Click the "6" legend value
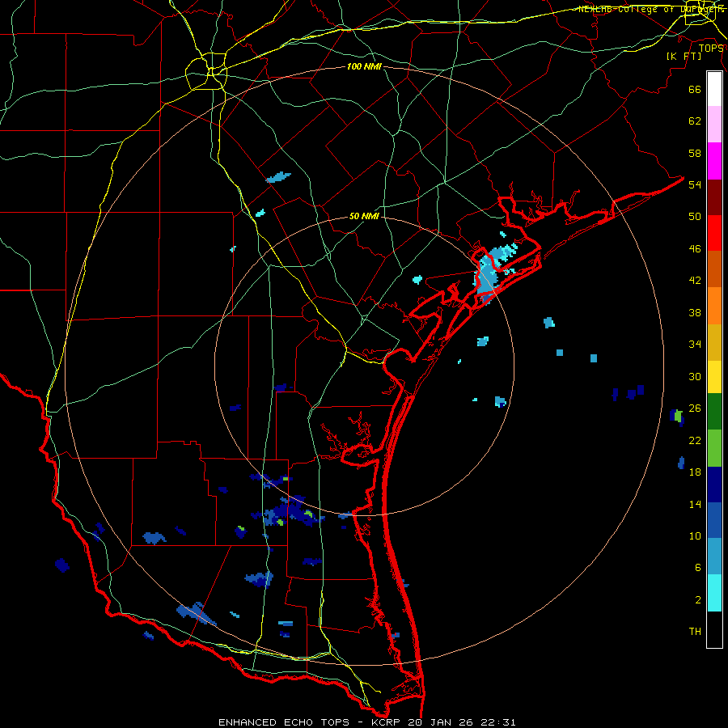The image size is (728, 728). pyautogui.click(x=698, y=567)
